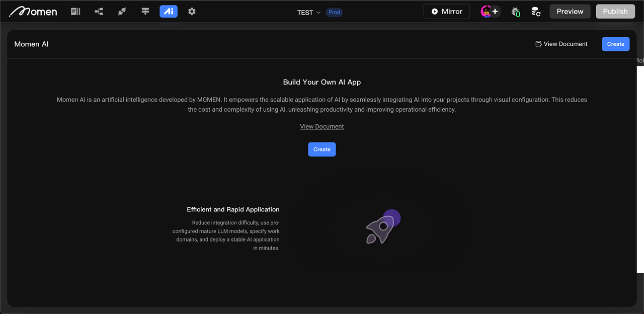644x314 pixels.
Task: Click the Build Your Own AI App heading
Action: tap(322, 82)
